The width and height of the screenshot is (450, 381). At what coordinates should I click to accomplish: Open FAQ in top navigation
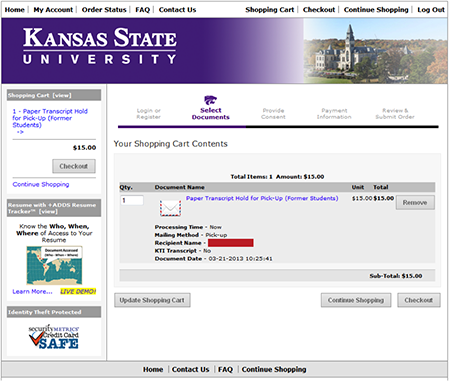(142, 10)
